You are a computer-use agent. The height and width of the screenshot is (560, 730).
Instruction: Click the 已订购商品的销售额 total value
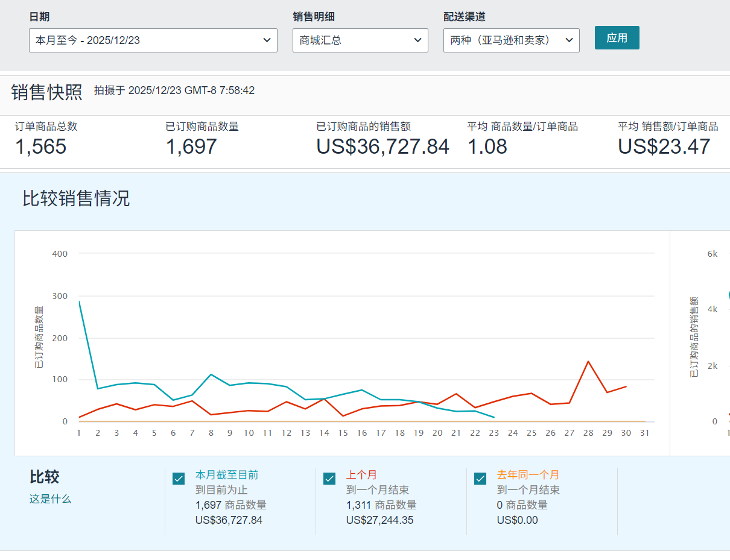point(382,146)
